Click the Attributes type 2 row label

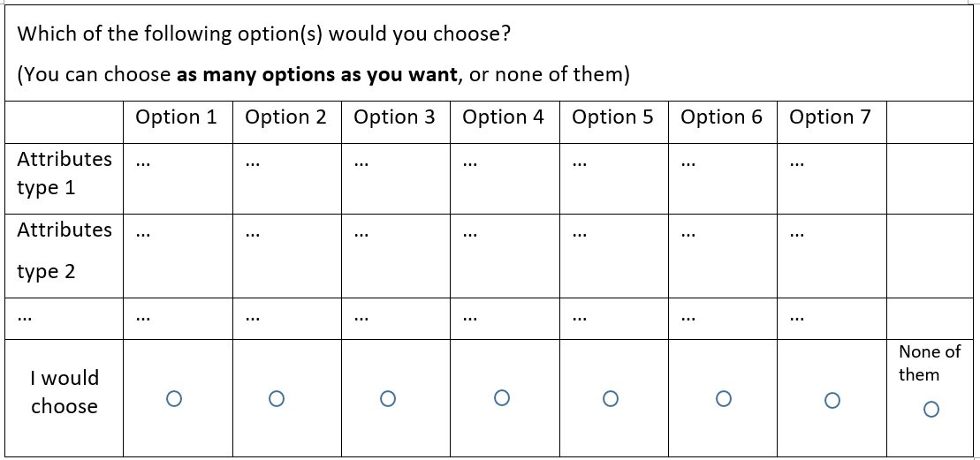click(65, 250)
